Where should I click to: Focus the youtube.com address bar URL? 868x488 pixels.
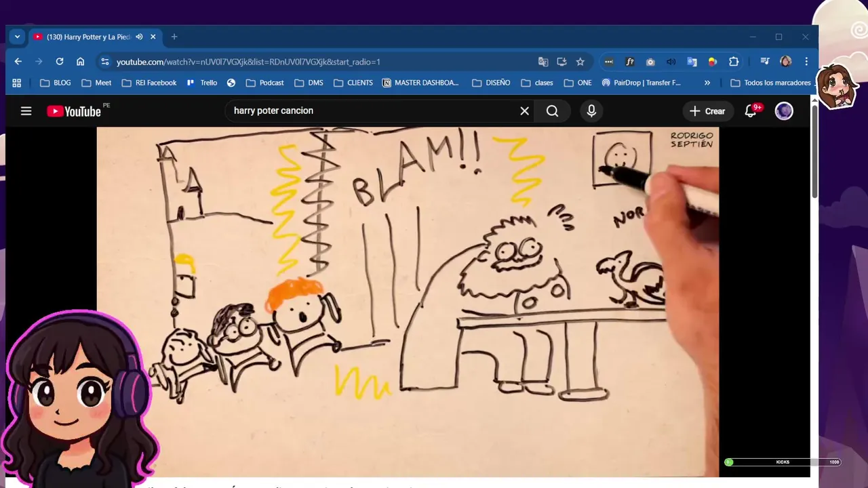pos(248,62)
